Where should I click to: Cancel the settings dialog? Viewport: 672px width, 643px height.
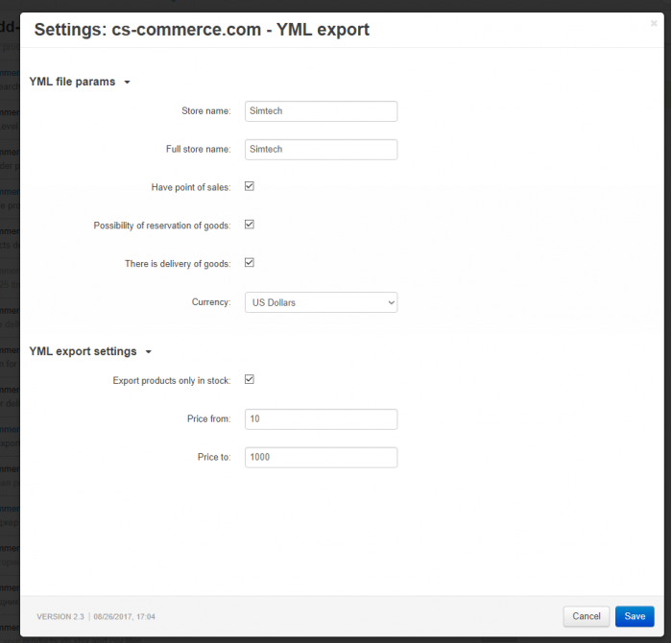click(587, 616)
